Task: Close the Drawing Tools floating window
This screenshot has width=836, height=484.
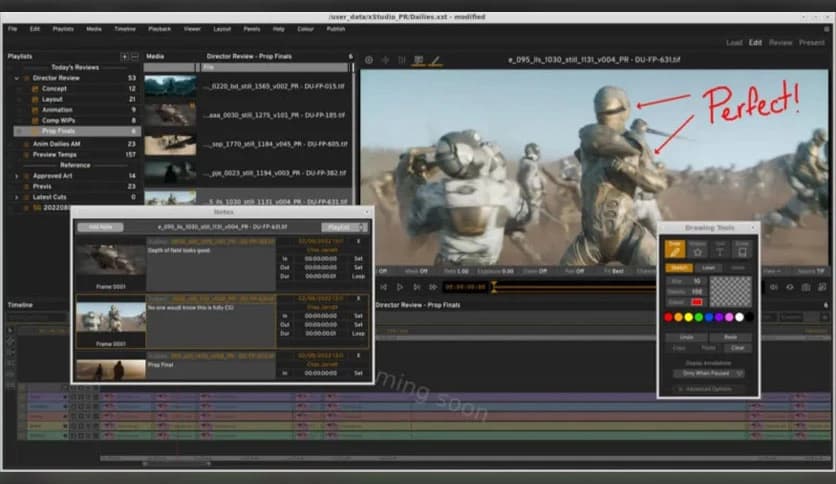Action: [753, 228]
